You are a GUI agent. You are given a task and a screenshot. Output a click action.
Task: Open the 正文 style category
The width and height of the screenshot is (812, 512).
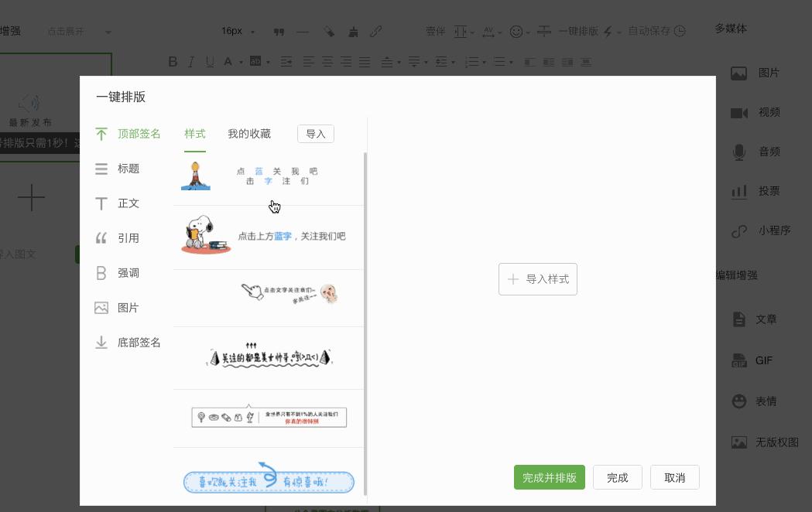(117, 203)
